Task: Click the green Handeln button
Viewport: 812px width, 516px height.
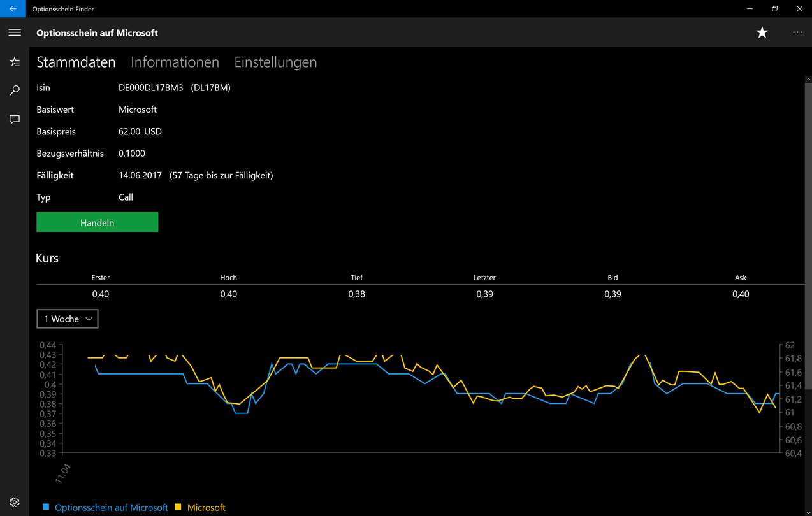Action: click(x=98, y=222)
